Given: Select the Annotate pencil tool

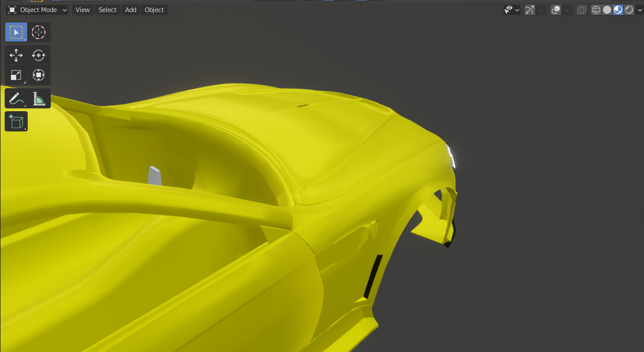Looking at the screenshot, I should pyautogui.click(x=16, y=99).
